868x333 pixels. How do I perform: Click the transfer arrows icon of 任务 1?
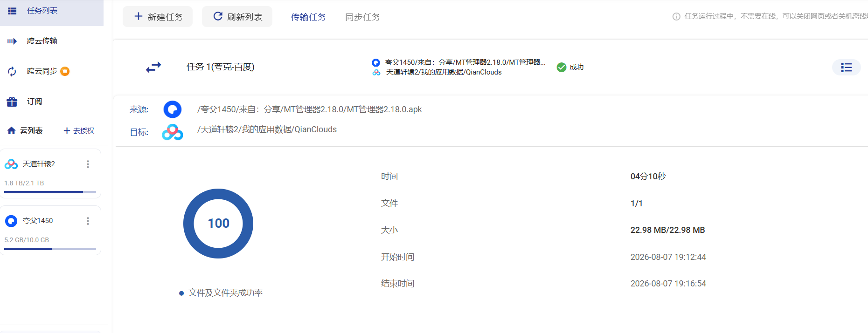(153, 68)
